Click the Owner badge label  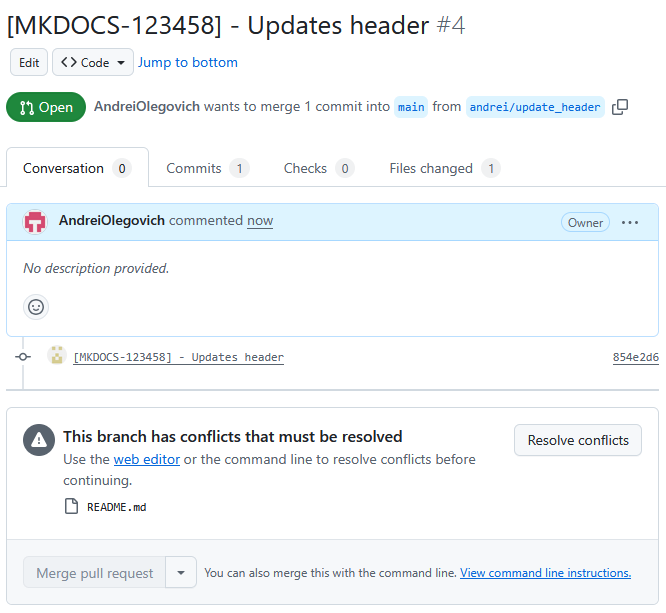(585, 223)
